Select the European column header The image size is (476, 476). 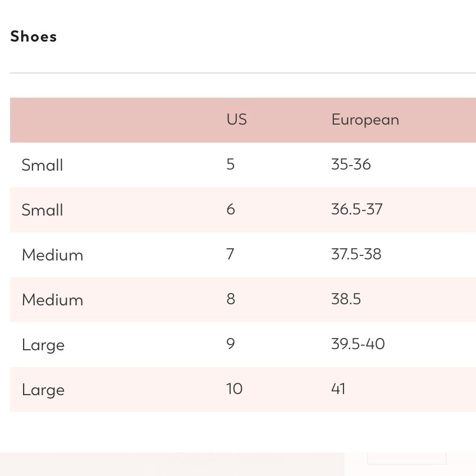point(365,120)
